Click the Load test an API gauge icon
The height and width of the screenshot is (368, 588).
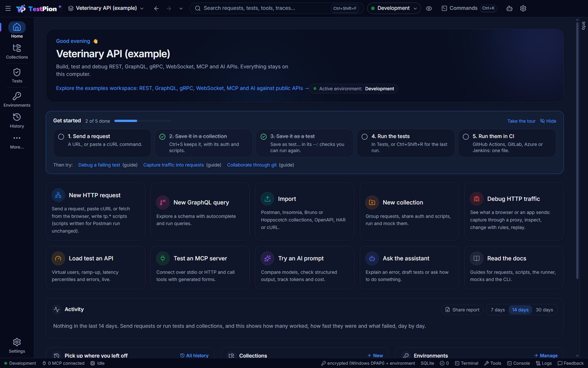coord(58,258)
